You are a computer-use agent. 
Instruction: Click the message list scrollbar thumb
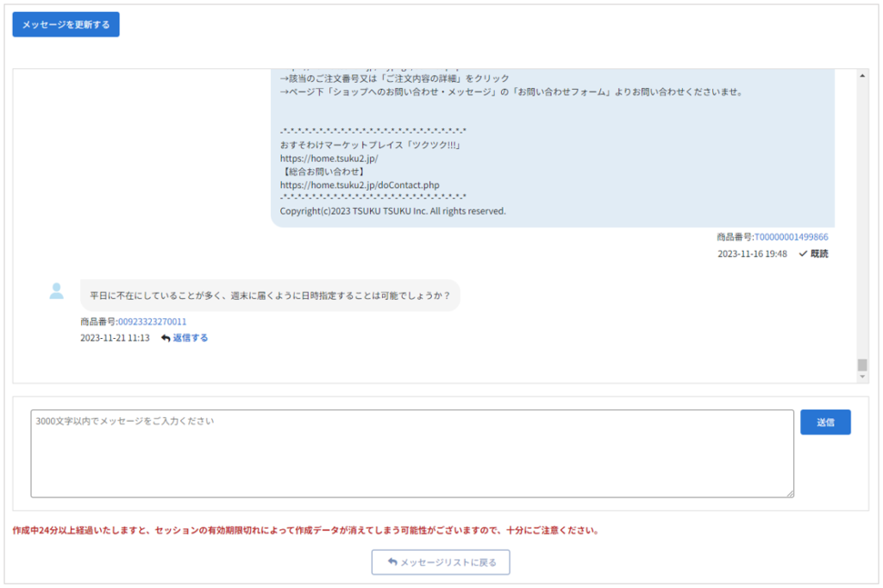tap(862, 365)
